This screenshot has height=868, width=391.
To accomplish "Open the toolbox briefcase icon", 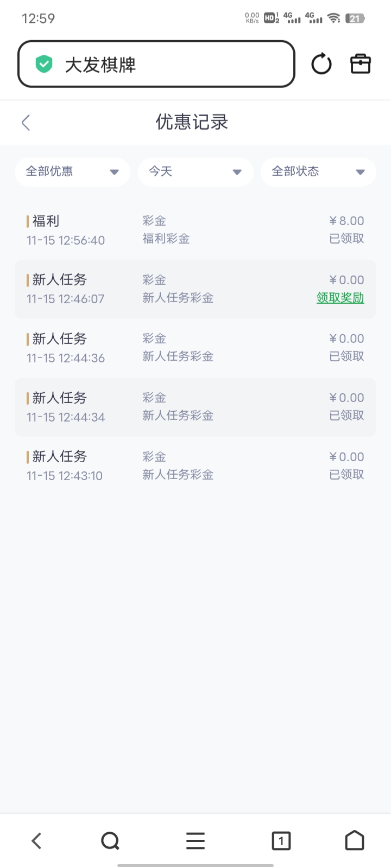I will pyautogui.click(x=360, y=64).
